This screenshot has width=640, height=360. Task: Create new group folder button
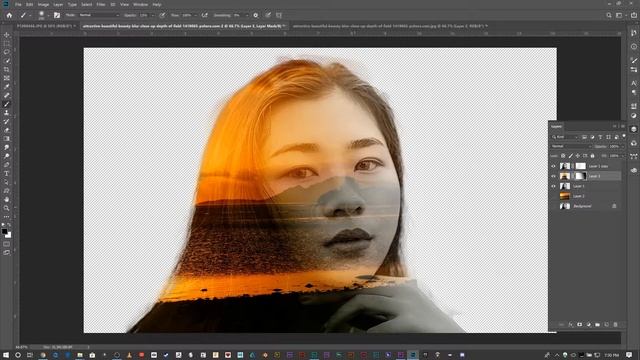(597, 324)
